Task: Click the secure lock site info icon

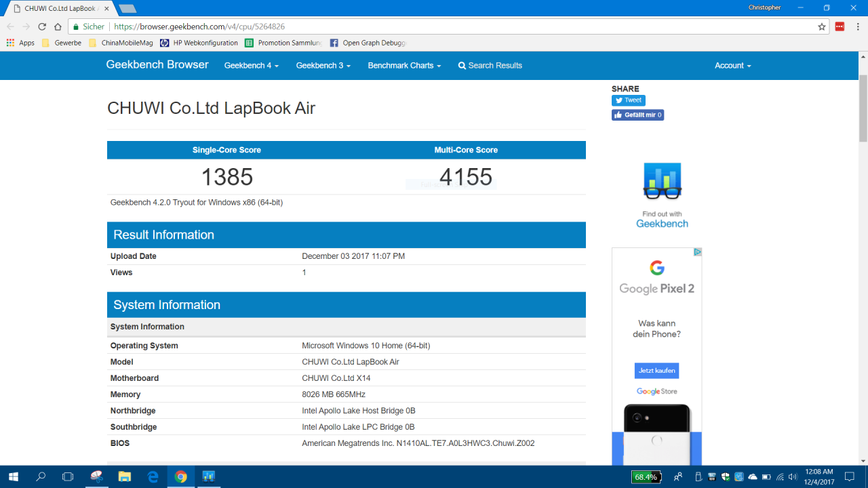Action: tap(77, 26)
